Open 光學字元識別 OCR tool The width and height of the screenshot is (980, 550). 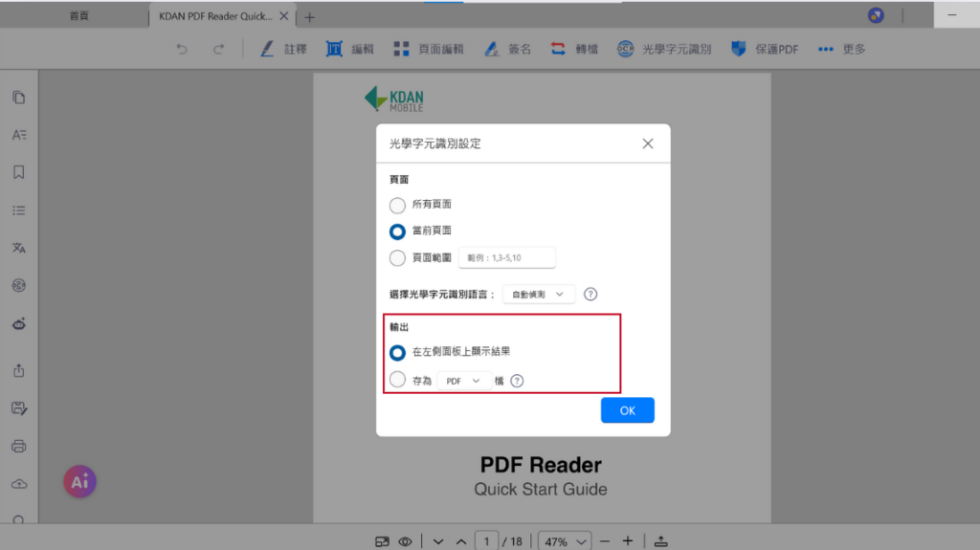664,49
